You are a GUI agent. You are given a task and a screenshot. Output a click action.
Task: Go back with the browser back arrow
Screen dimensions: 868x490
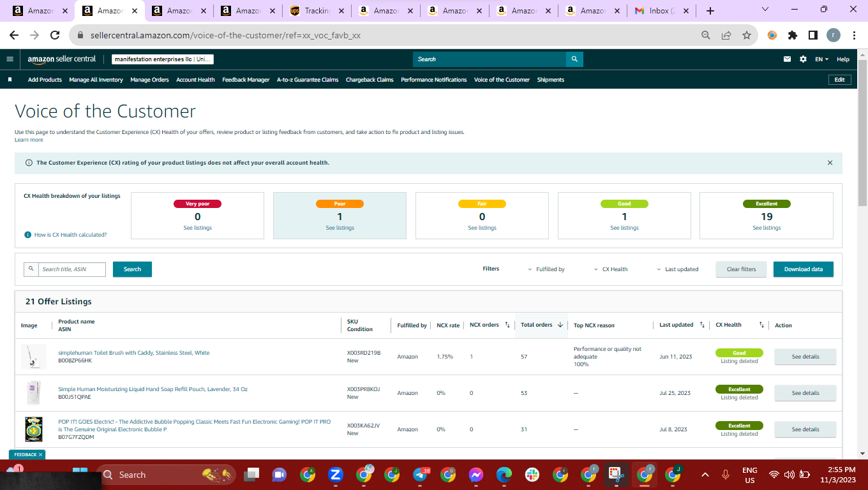[14, 36]
